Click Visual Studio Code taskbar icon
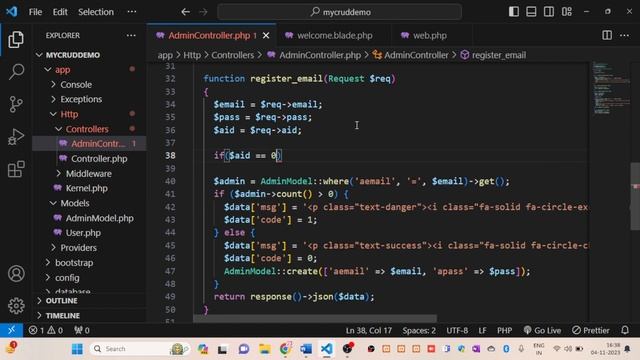This screenshot has width=640, height=360. 327,349
